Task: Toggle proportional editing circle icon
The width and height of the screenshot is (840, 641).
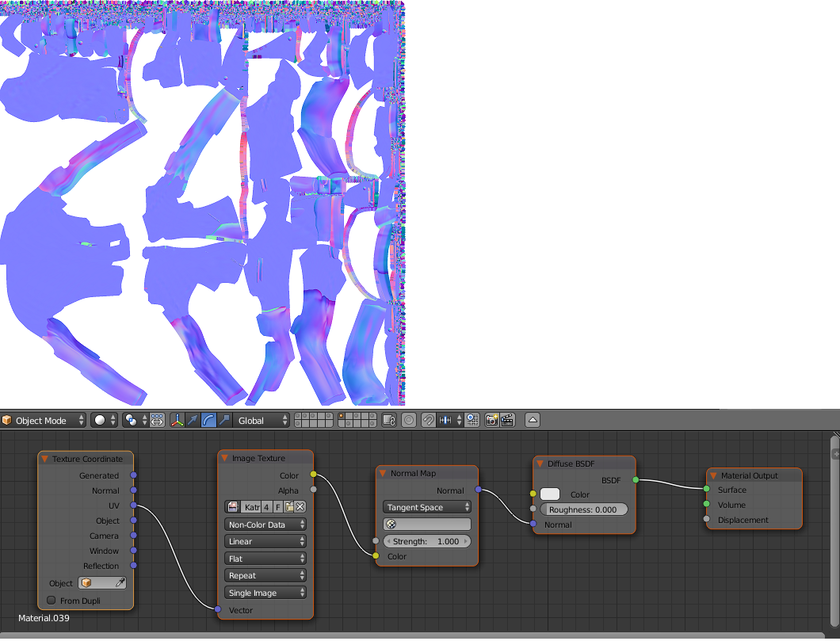Action: 409,421
